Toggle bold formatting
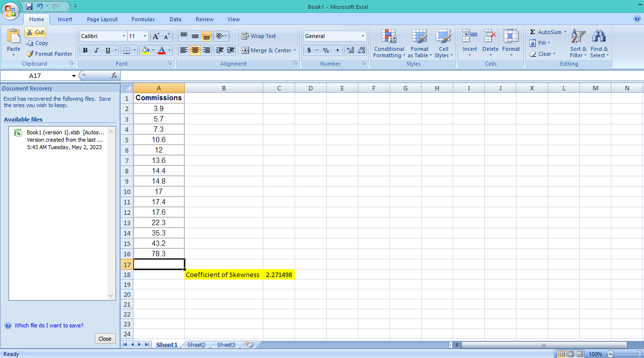The image size is (644, 358). pos(85,50)
